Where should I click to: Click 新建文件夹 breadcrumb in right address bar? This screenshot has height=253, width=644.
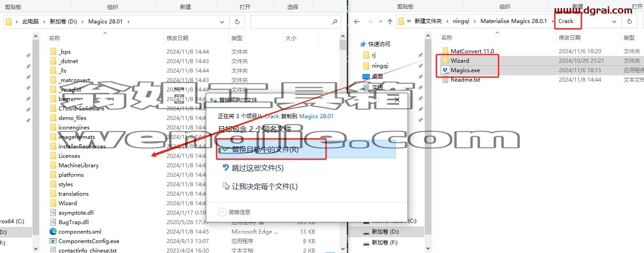428,21
